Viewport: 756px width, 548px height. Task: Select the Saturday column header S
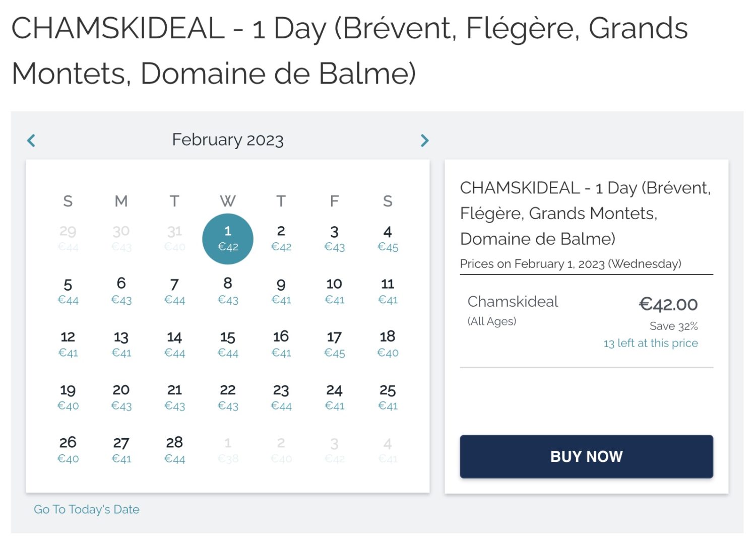pyautogui.click(x=387, y=201)
